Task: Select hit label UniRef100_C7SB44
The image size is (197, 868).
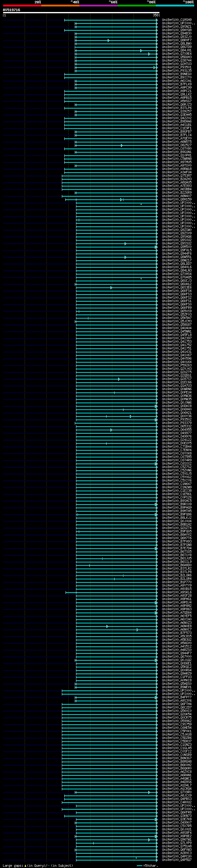Action: click(x=176, y=446)
